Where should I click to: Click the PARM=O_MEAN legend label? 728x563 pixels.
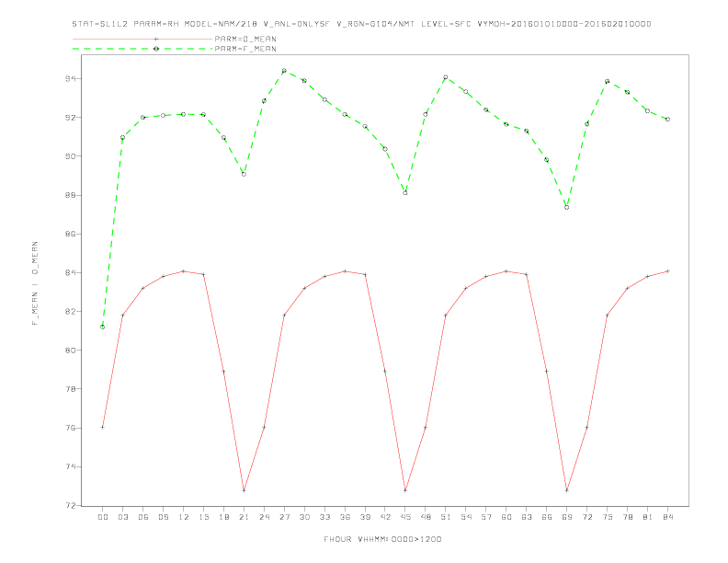(245, 39)
